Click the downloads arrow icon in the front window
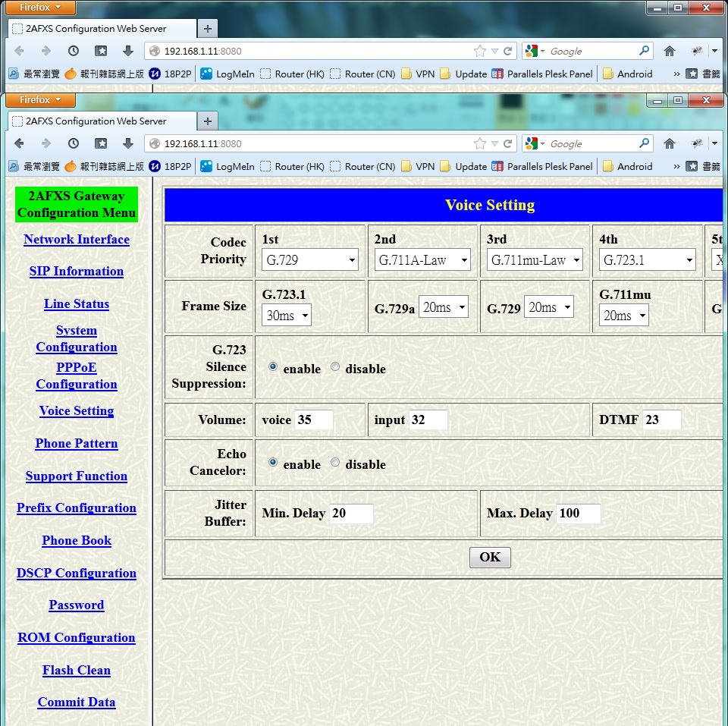728x726 pixels. click(128, 143)
